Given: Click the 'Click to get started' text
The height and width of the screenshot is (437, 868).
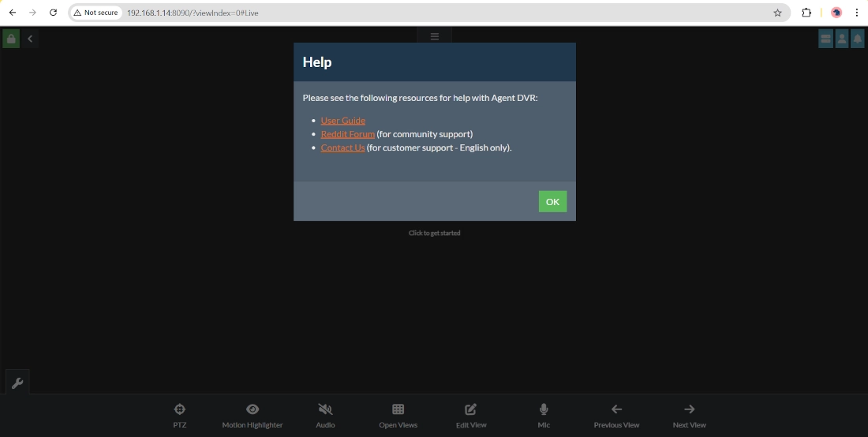Looking at the screenshot, I should coord(435,233).
